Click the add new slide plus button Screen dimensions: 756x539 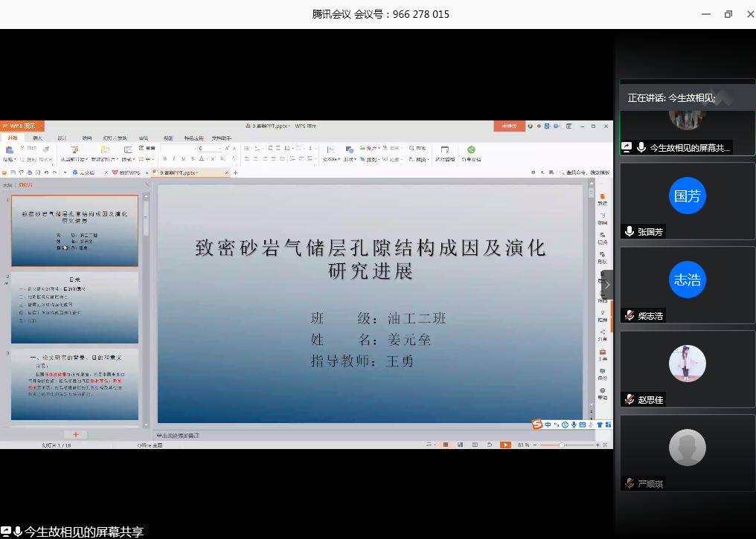pos(75,434)
